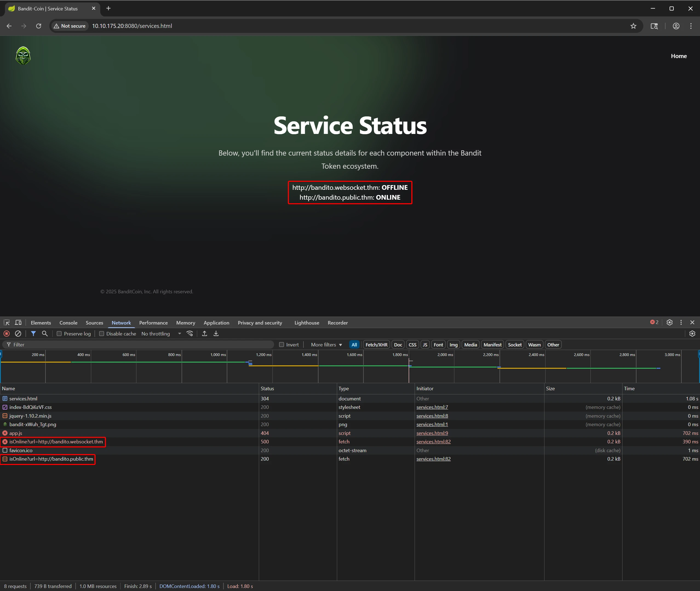This screenshot has height=591, width=700.
Task: Open the No throttling dropdown
Action: (161, 334)
